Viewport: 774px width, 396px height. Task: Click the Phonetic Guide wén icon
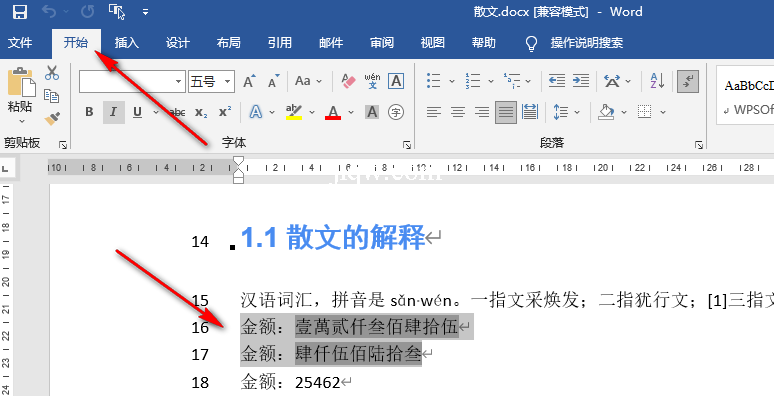(373, 81)
